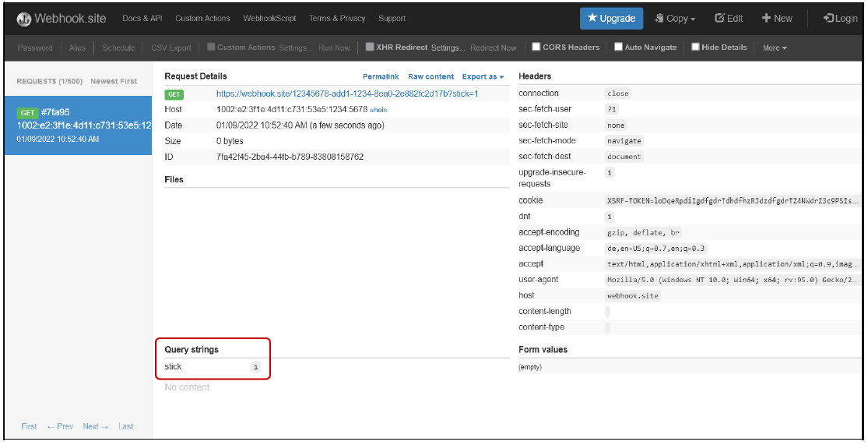The height and width of the screenshot is (445, 868).
Task: Open the Permalink link
Action: click(381, 76)
